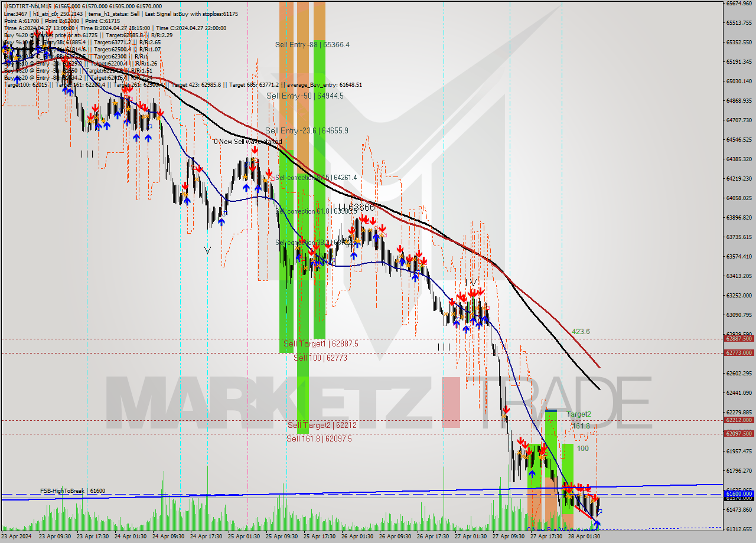This screenshot has height=543, width=756.
Task: Click the 65674.960 price axis value
Action: 739,4
